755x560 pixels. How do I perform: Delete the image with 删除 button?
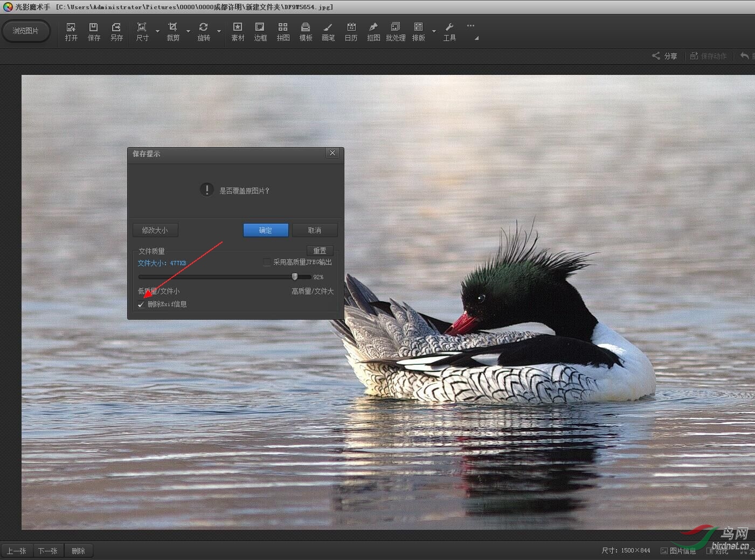click(79, 551)
